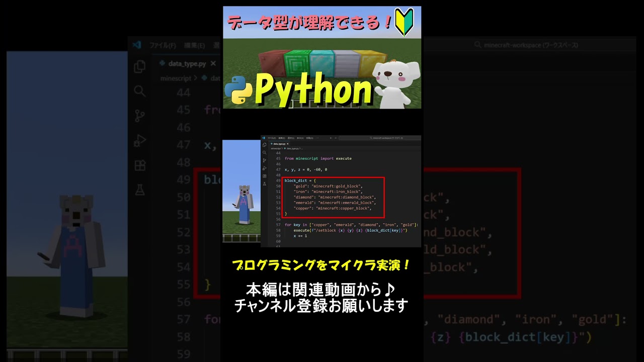Click the チャンネル登録お願いします text
Screen dimensions: 644x362
pyautogui.click(x=321, y=306)
